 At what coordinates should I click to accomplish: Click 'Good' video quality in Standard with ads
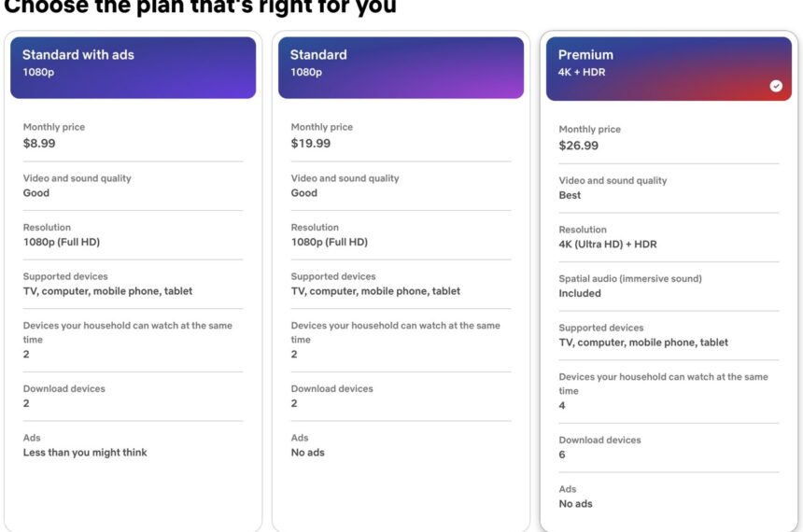[x=36, y=193]
